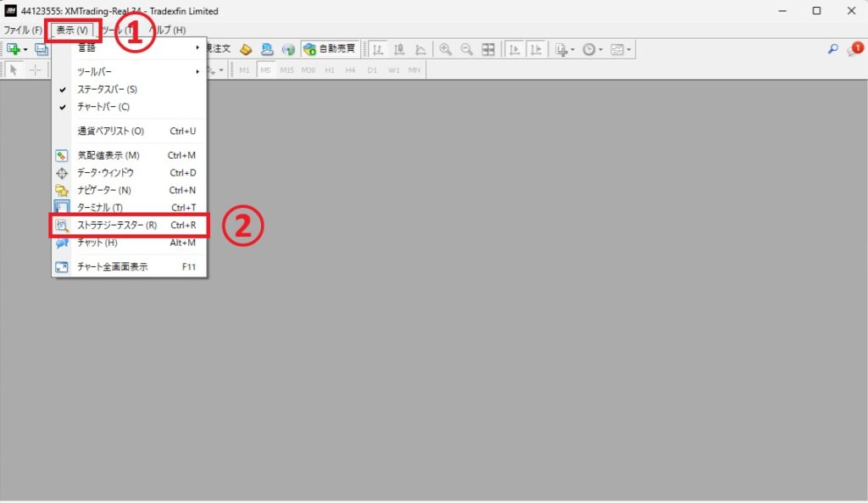Open the chat notification icon with red badge
This screenshot has height=503, width=868.
854,49
